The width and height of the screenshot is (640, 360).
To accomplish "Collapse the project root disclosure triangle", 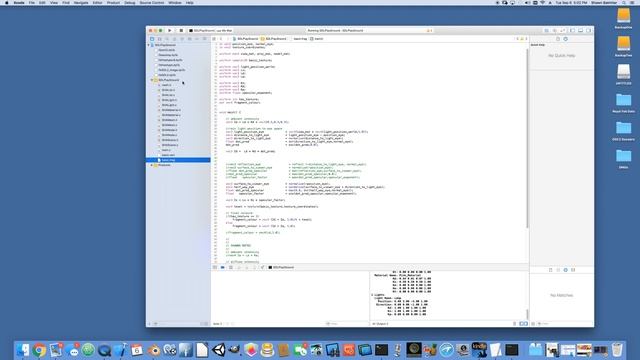I will pos(149,45).
